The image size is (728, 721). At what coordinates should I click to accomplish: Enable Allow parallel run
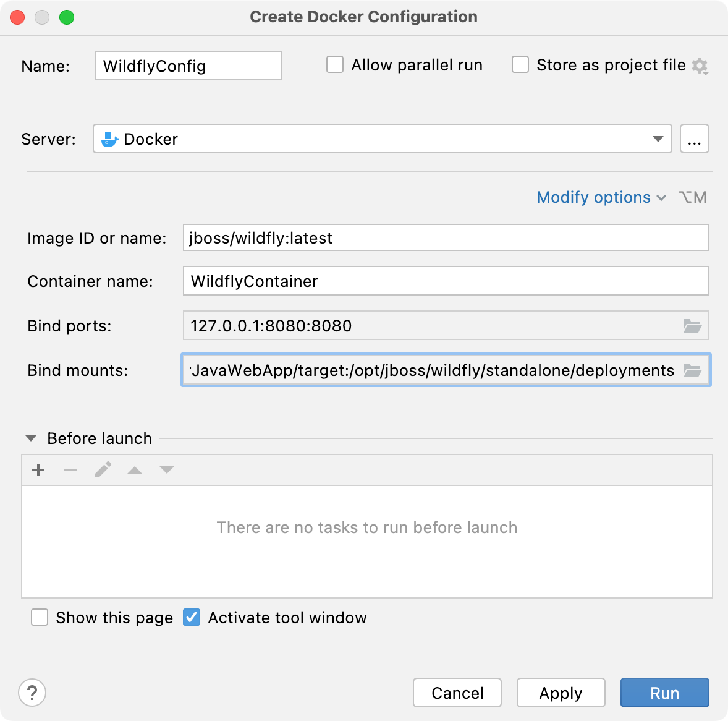pyautogui.click(x=334, y=64)
